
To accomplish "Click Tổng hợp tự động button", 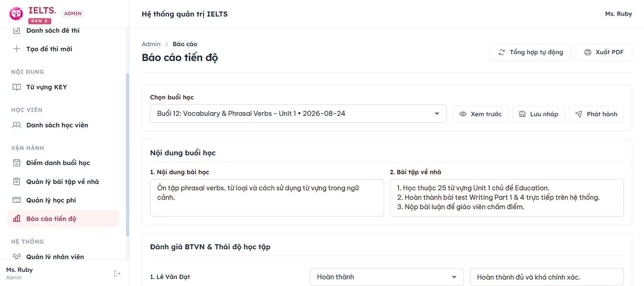I will [x=530, y=52].
